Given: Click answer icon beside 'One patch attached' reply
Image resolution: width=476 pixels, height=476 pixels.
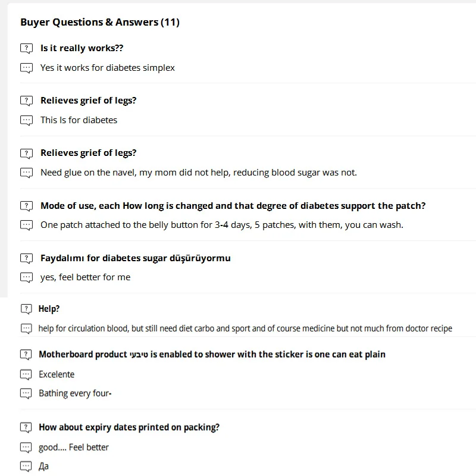Looking at the screenshot, I should tap(26, 225).
